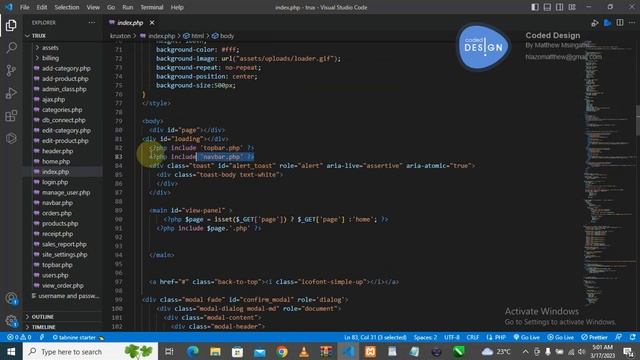Click the Customize Layout icon
The image size is (640, 360).
[x=572, y=7]
